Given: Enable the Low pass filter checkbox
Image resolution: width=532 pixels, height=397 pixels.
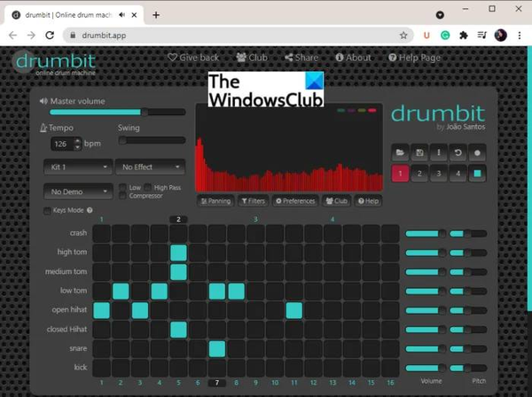Looking at the screenshot, I should tap(122, 188).
